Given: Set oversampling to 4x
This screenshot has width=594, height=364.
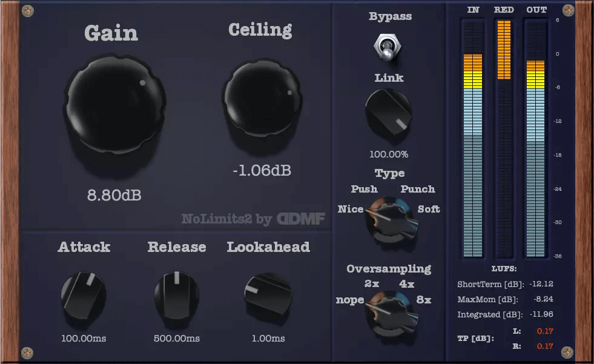Looking at the screenshot, I should (406, 284).
